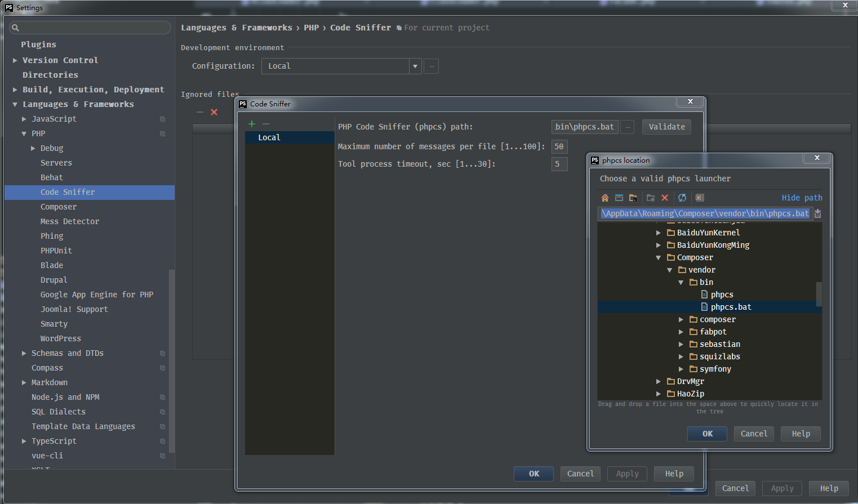Refresh the file chooser tree

(x=682, y=198)
